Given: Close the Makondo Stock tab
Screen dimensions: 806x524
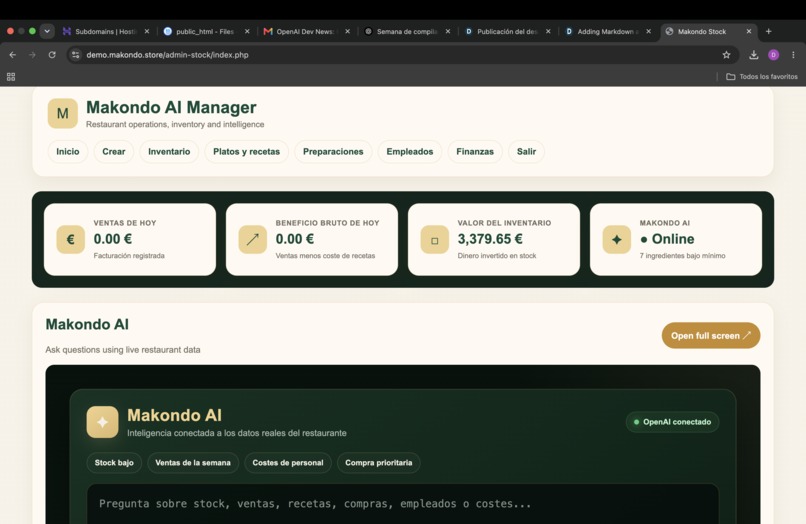Looking at the screenshot, I should 749,31.
